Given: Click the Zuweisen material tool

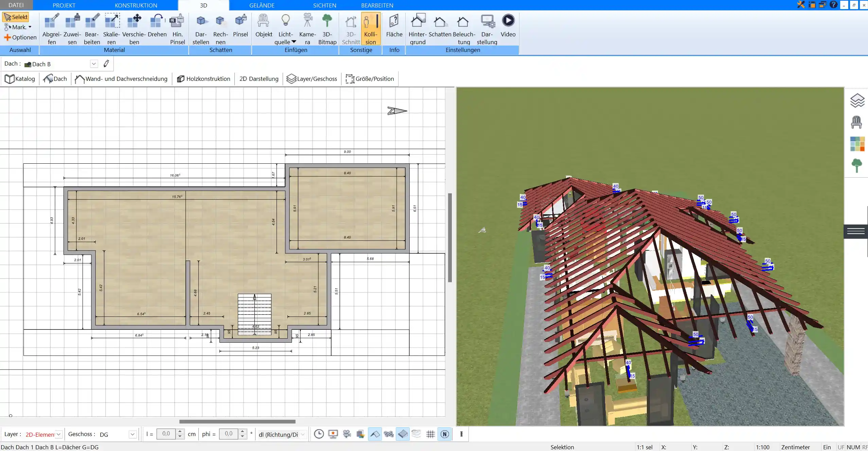Looking at the screenshot, I should [72, 29].
